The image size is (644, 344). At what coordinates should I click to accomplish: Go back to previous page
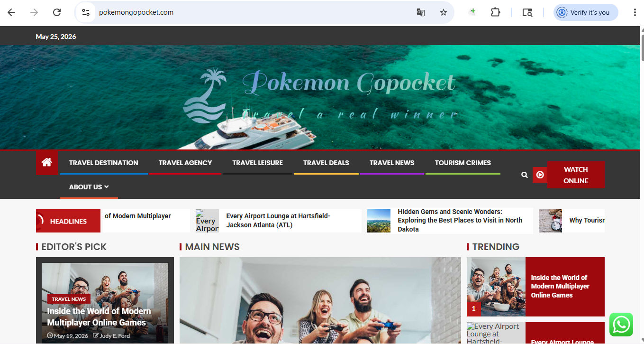pyautogui.click(x=11, y=12)
